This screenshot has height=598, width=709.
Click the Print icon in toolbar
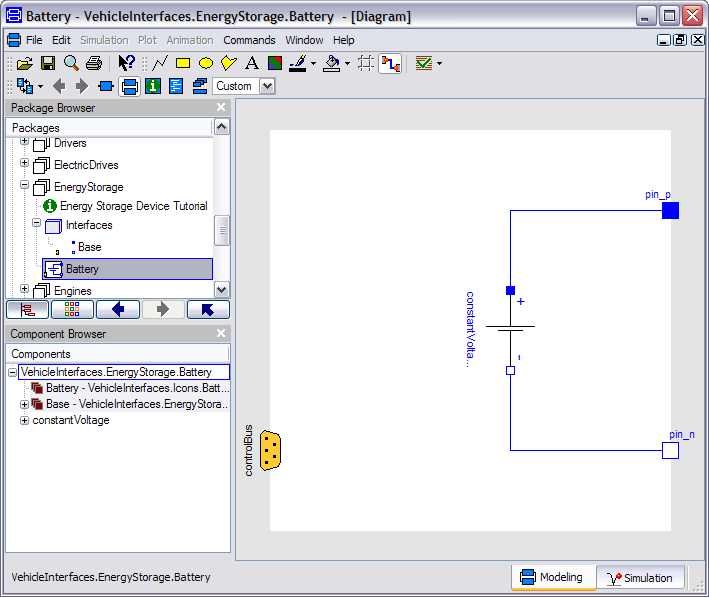[x=93, y=63]
